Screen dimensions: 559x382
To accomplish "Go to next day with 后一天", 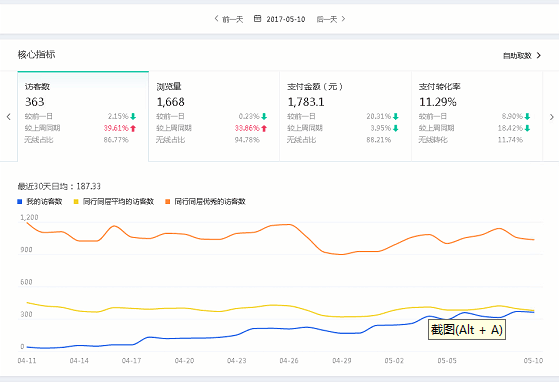I will 331,19.
